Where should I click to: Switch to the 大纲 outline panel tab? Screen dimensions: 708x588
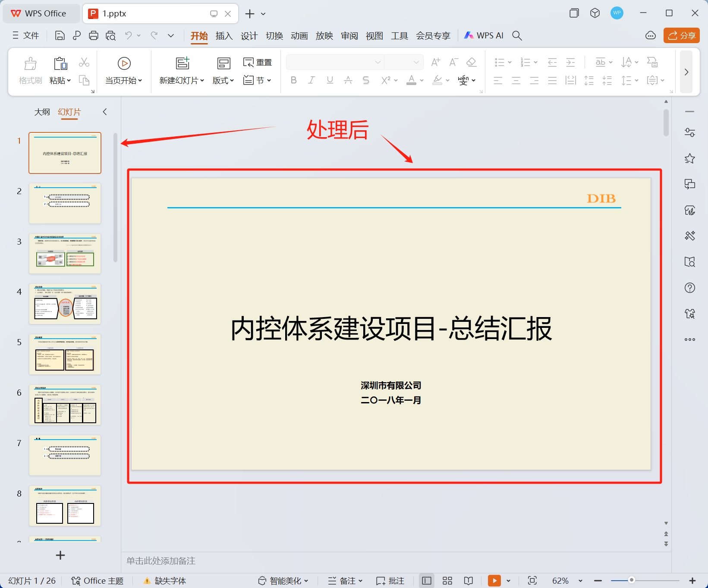[x=42, y=112]
